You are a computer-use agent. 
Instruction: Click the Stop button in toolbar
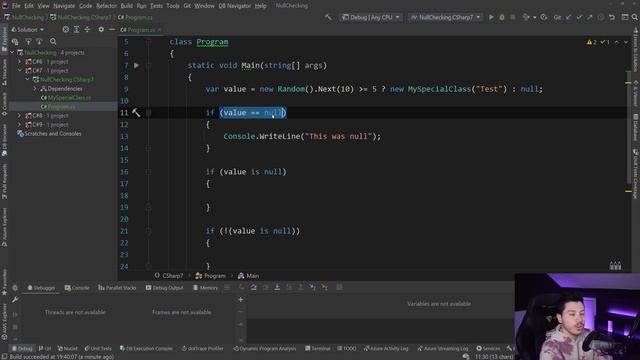(513, 17)
